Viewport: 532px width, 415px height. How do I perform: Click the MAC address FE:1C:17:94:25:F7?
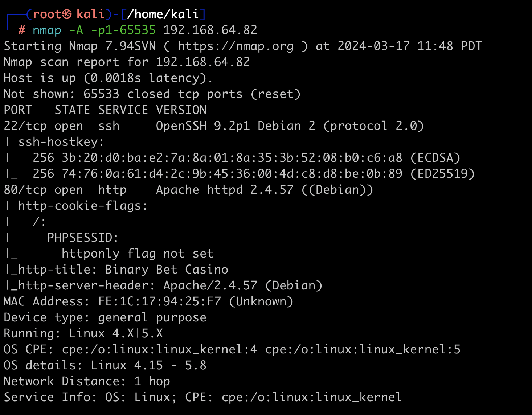pyautogui.click(x=159, y=301)
